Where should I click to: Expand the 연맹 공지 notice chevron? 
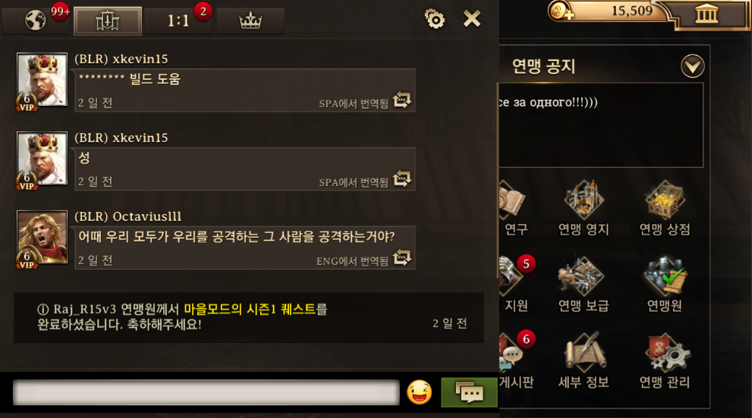[692, 66]
